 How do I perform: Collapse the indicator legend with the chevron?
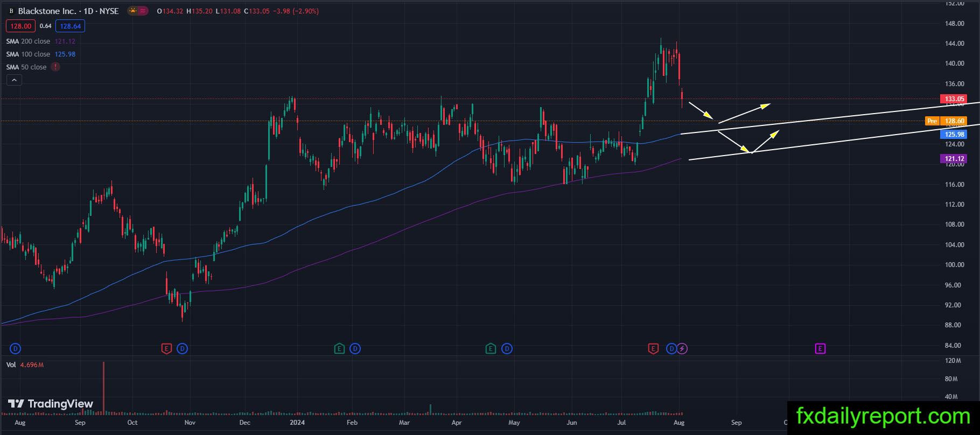[14, 80]
